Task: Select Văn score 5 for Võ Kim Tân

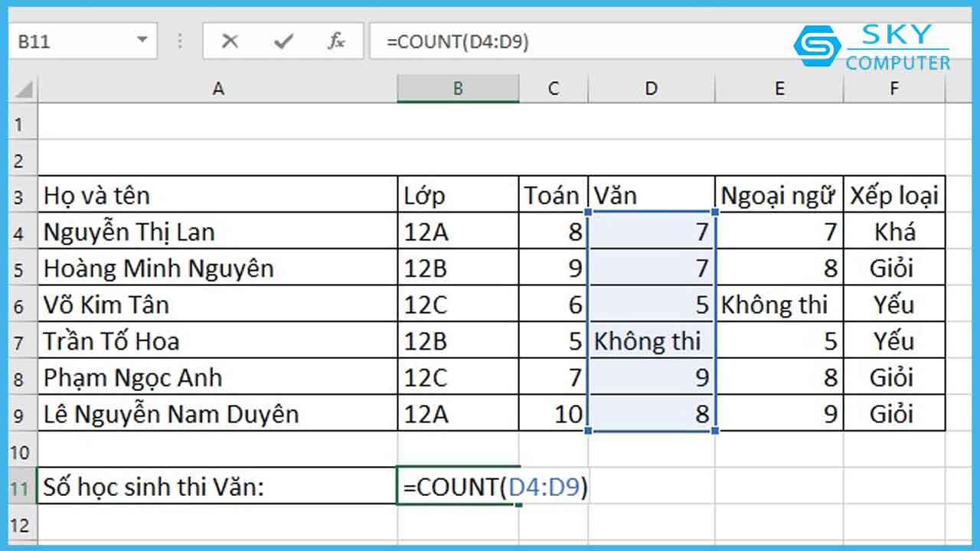Action: click(x=651, y=305)
